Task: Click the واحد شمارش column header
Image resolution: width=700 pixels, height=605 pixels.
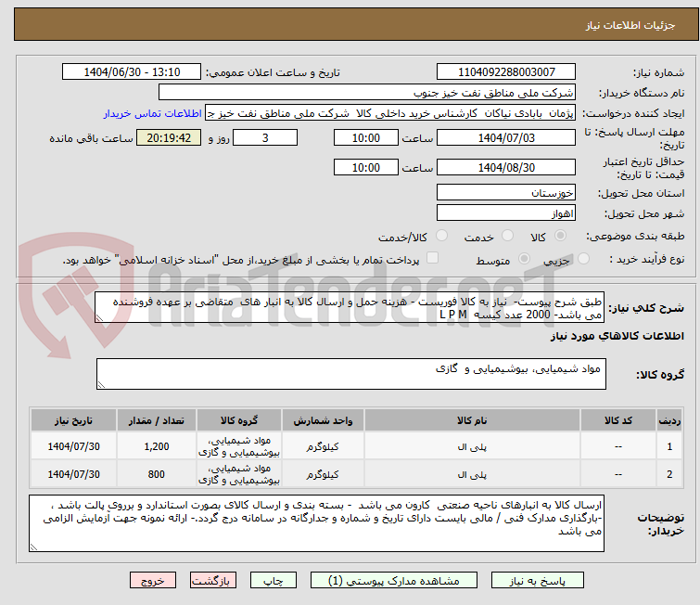Action: pyautogui.click(x=323, y=420)
